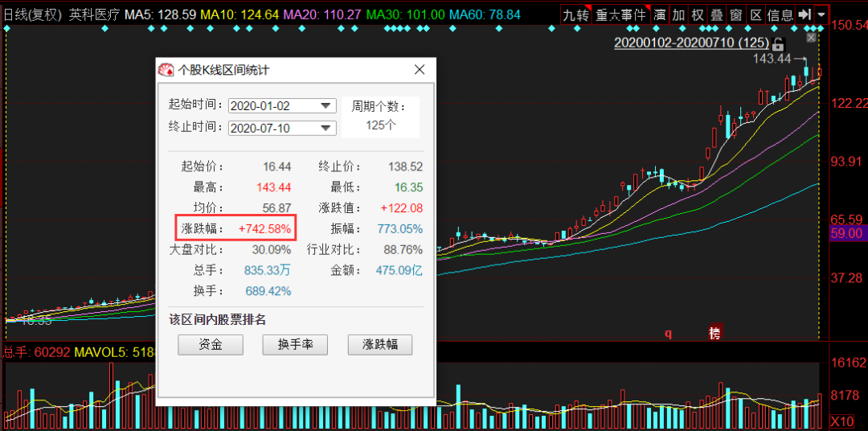Click the 行业对比 value 88.76%
This screenshot has height=431, width=868.
404,249
